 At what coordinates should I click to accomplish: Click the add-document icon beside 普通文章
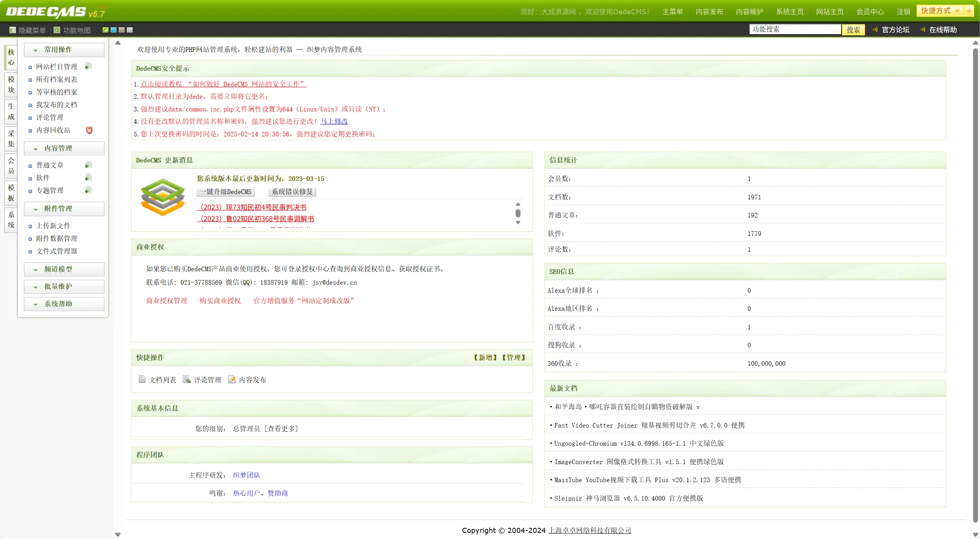tap(88, 165)
